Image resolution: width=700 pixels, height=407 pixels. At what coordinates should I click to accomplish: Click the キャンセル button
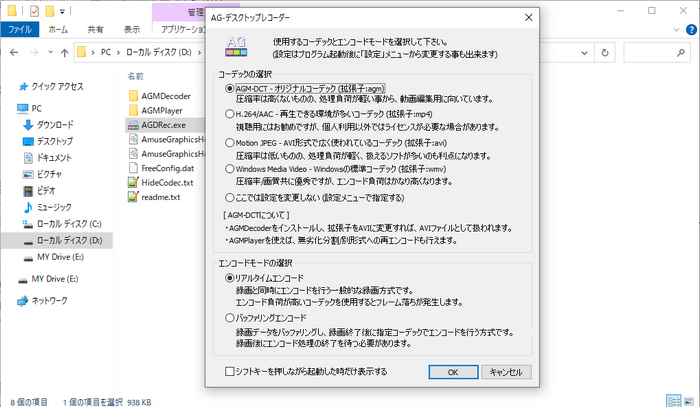click(x=506, y=372)
